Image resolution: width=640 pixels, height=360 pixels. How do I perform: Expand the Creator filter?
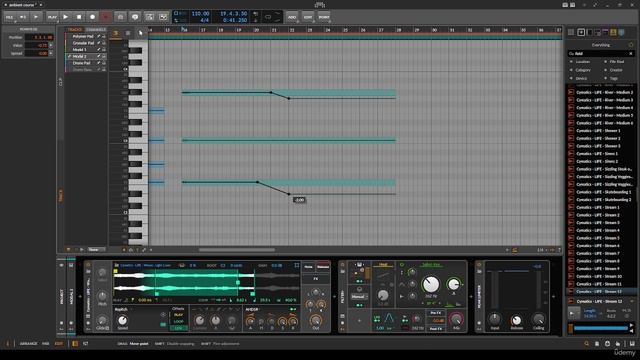pyautogui.click(x=616, y=70)
